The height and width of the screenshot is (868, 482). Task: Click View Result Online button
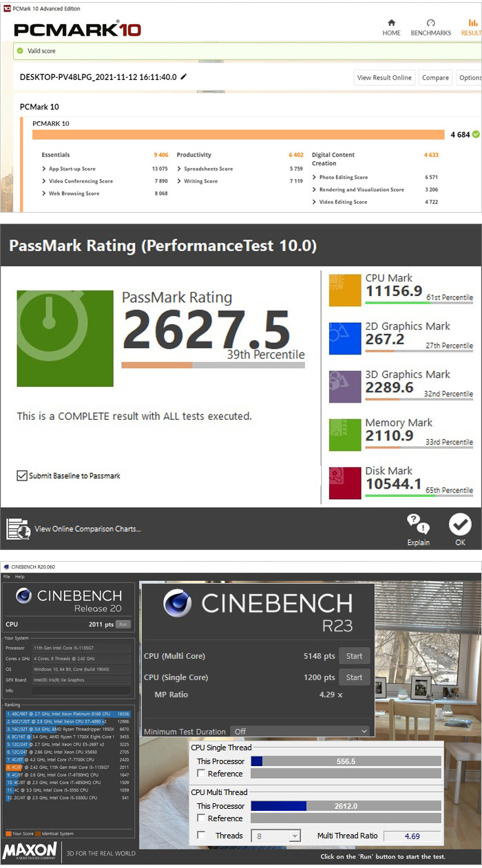384,78
